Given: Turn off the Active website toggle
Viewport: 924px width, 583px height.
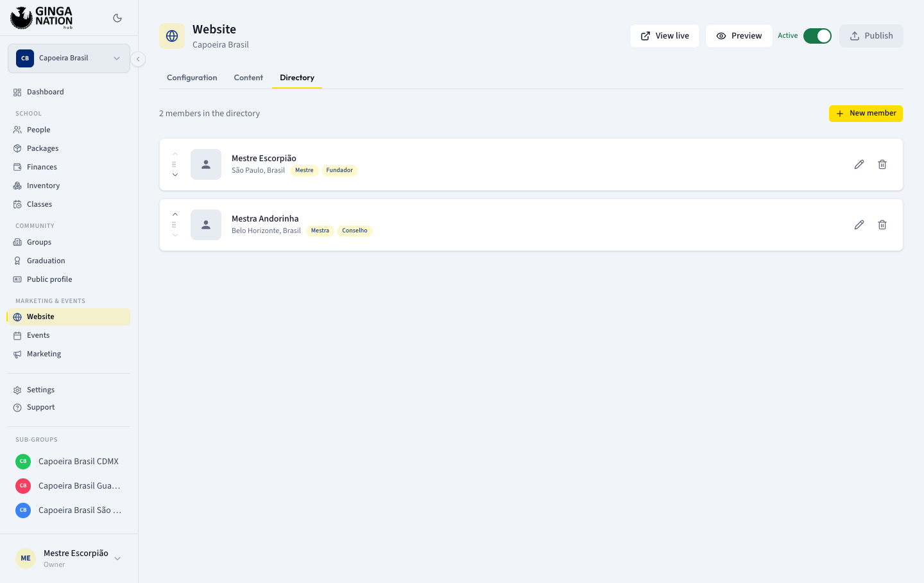Looking at the screenshot, I should click(817, 36).
